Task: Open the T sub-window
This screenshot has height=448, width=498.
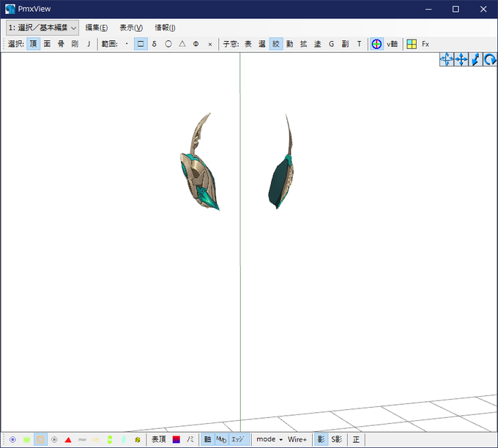Action: pos(359,44)
